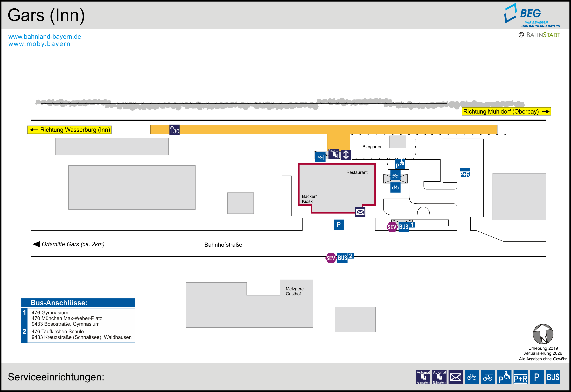The width and height of the screenshot is (571, 392).
Task: Click the Serviceeinrichtungen: heading
Action: [x=56, y=377]
